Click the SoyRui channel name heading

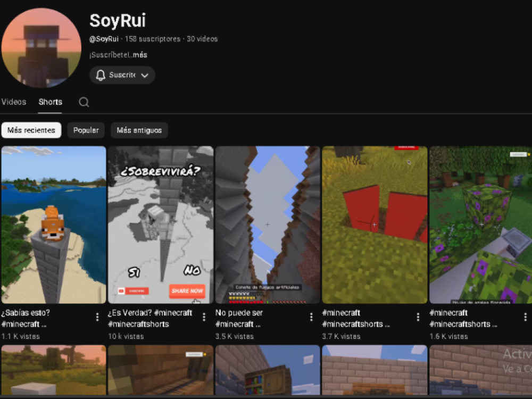click(118, 20)
